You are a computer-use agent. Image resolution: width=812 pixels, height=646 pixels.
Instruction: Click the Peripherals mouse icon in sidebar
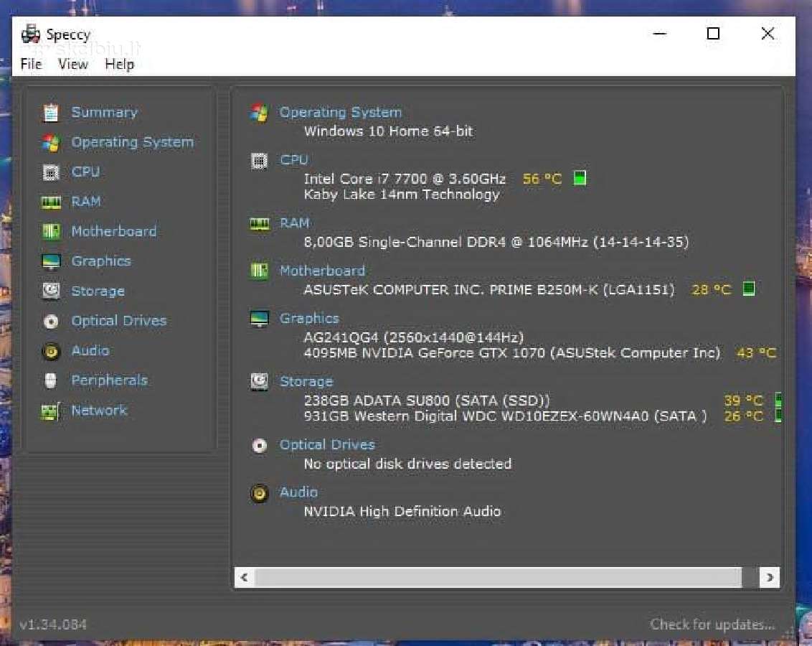pos(50,380)
